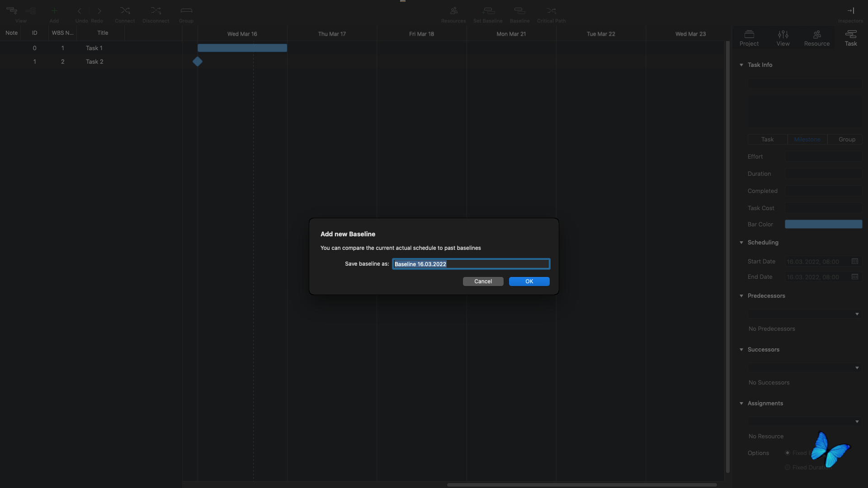Click the Bar Color swatch
The width and height of the screenshot is (868, 488).
[823, 225]
